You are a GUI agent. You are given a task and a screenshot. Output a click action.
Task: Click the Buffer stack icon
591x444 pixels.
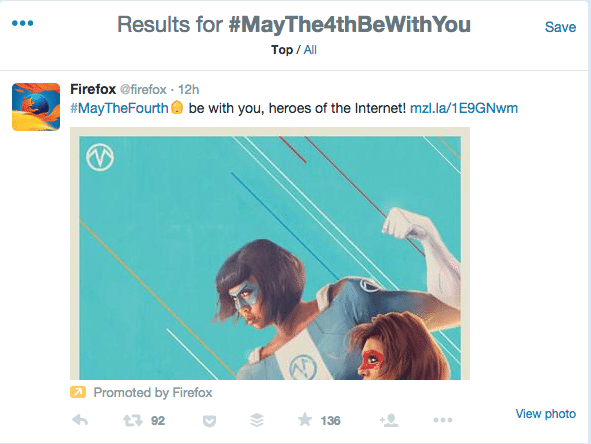click(x=257, y=420)
